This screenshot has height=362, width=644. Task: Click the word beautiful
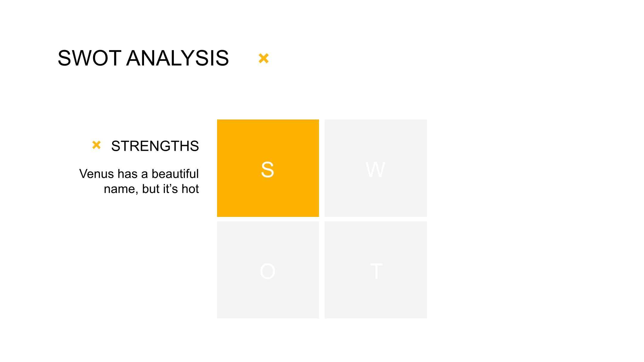tap(175, 174)
